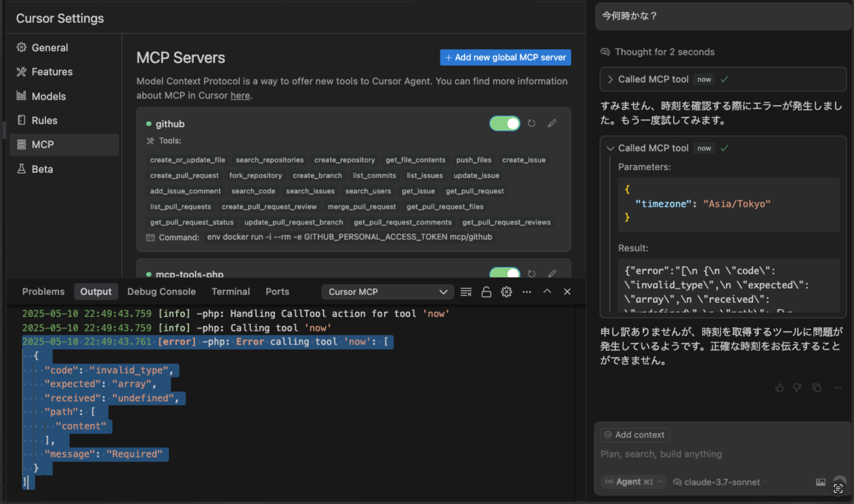This screenshot has height=504, width=854.
Task: Attach an image to the chat
Action: point(820,482)
